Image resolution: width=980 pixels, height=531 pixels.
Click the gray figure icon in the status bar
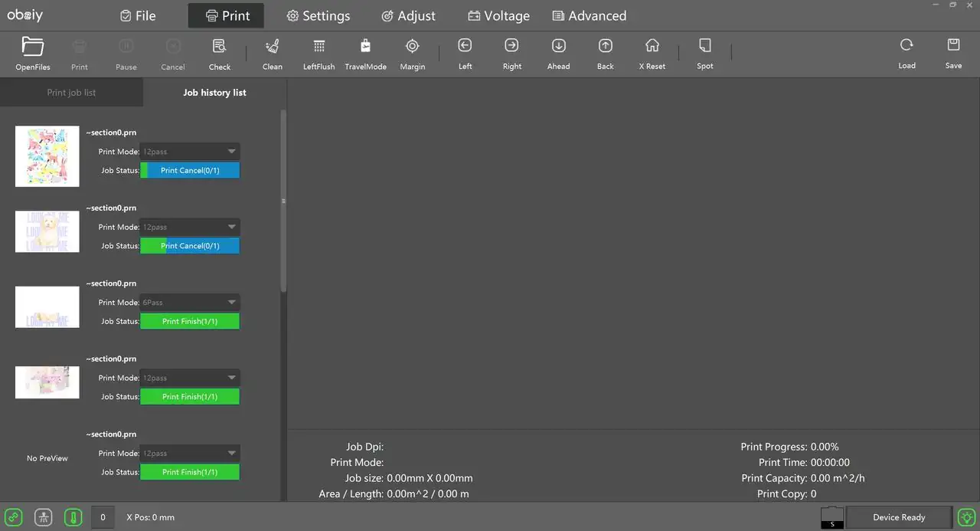point(44,517)
